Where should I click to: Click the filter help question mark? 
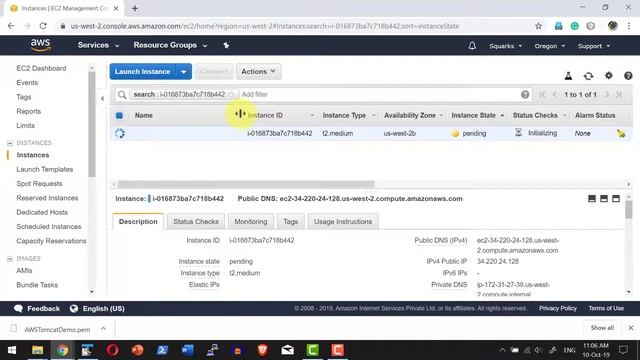[x=525, y=94]
